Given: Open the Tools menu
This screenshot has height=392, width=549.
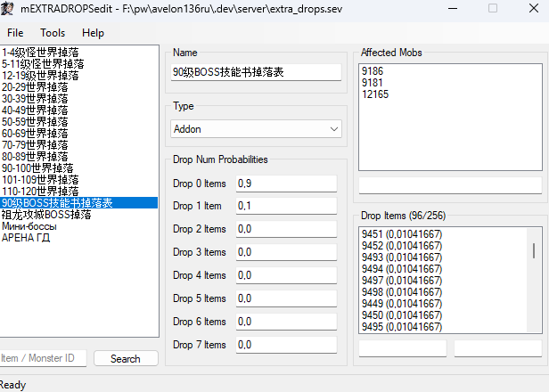Looking at the screenshot, I should point(53,33).
